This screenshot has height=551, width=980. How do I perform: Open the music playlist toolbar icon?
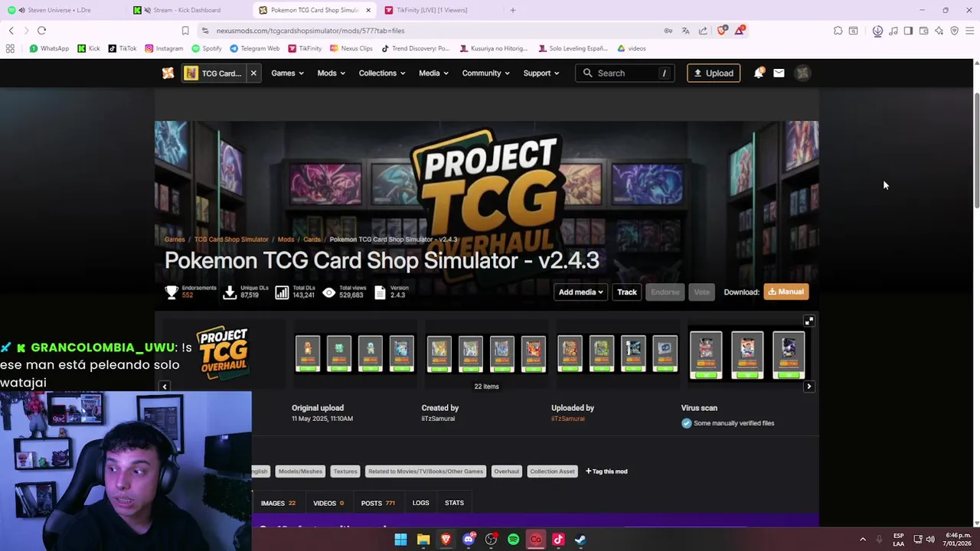(893, 31)
